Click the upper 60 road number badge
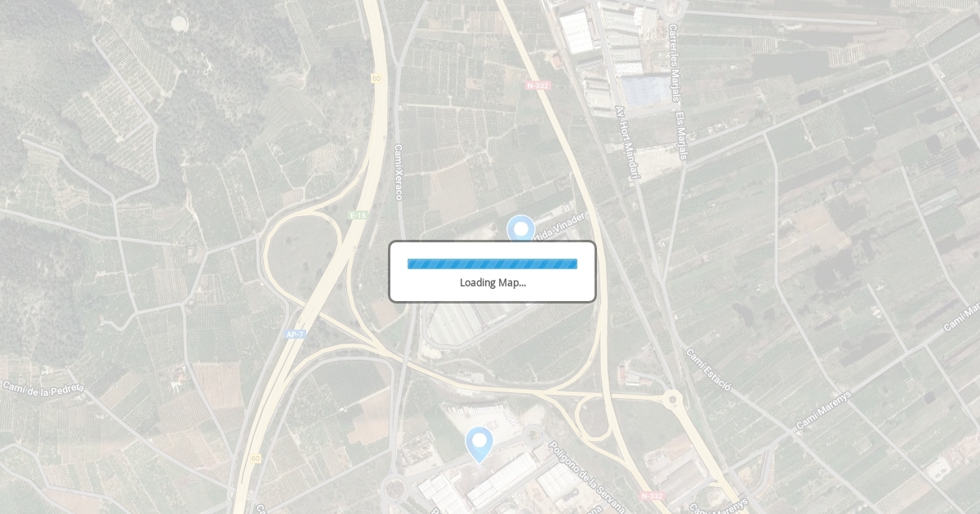Viewport: 980px width, 514px height. 376,78
